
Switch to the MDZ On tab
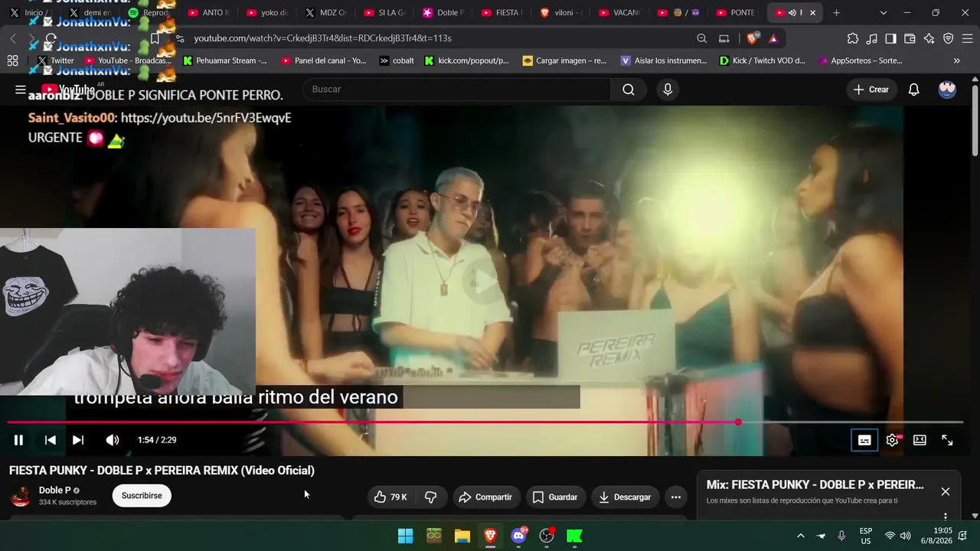326,13
